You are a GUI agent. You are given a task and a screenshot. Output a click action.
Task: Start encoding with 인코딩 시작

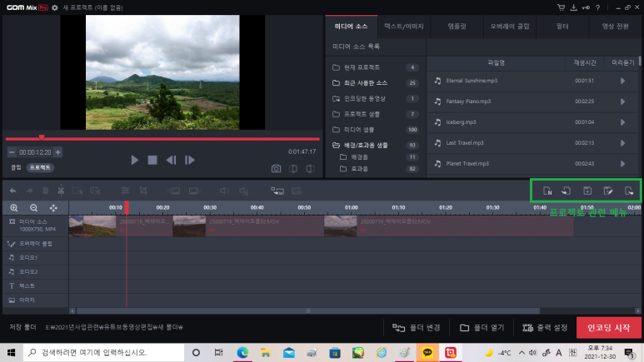[x=609, y=328]
